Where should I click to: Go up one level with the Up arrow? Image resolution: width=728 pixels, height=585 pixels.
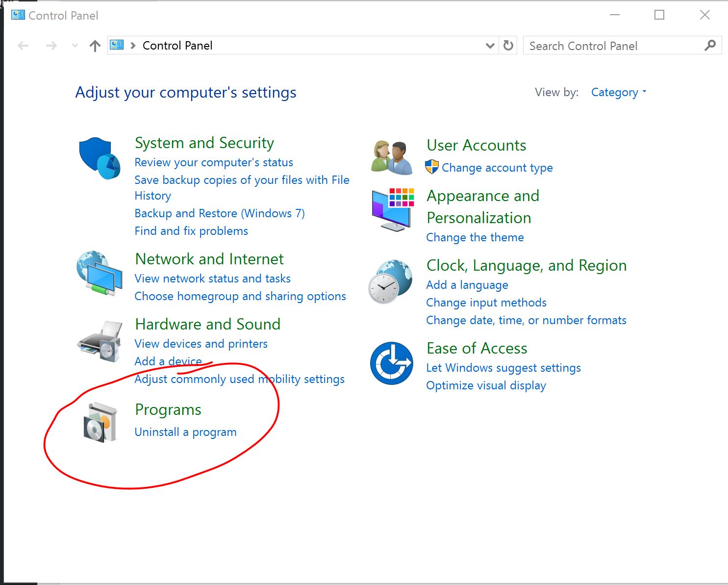(95, 46)
